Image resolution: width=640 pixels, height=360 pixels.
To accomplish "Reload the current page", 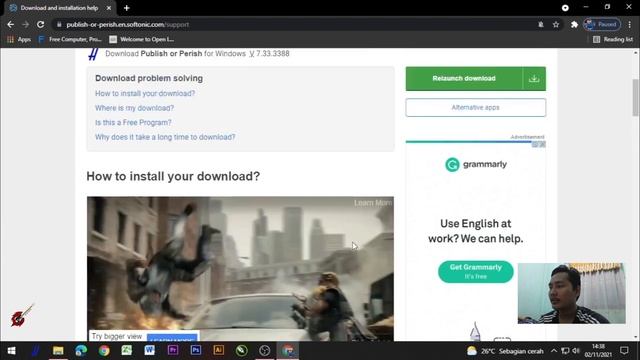I will pos(40,24).
